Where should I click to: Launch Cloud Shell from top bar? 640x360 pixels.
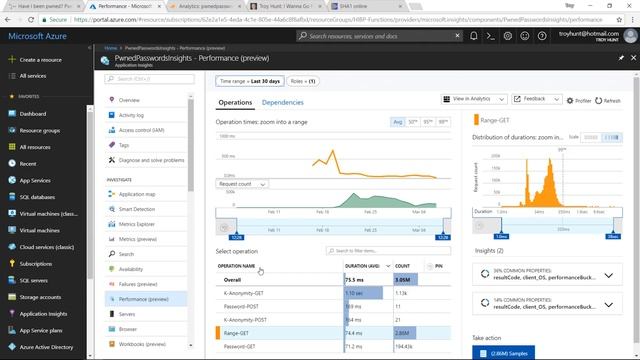coord(491,36)
